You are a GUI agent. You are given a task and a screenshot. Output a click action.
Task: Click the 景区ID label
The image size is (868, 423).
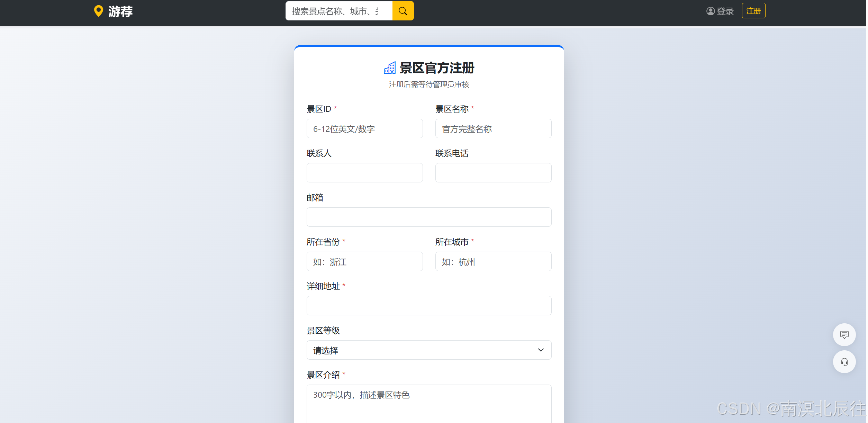coord(319,109)
